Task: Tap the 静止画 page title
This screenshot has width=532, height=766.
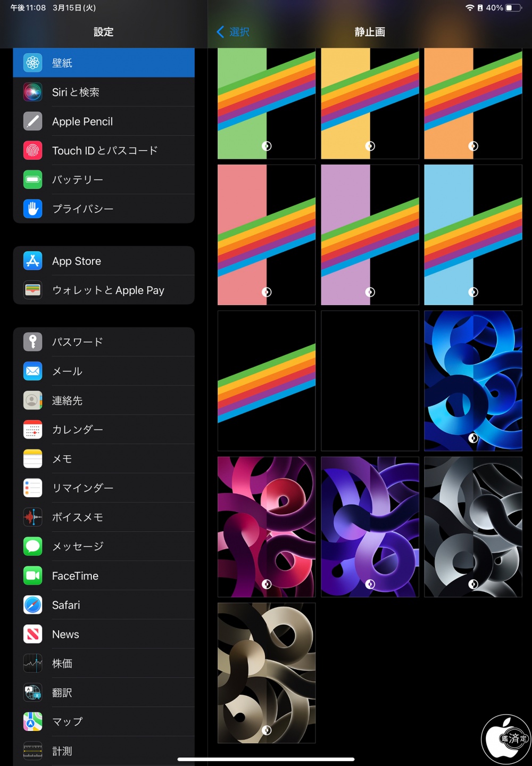Action: tap(370, 32)
